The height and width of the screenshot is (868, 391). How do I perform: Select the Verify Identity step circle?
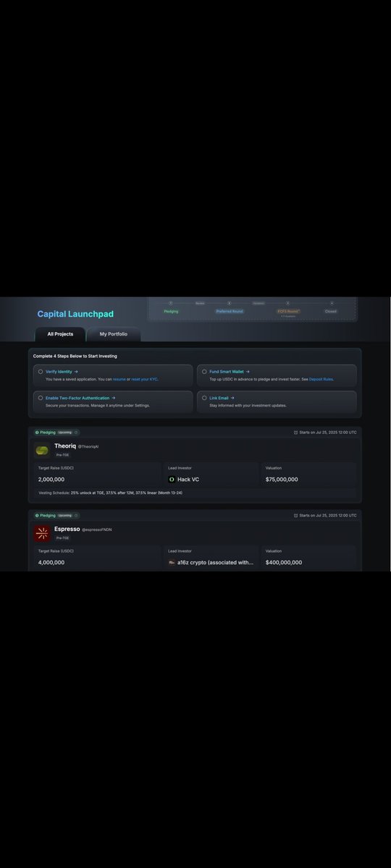point(41,372)
